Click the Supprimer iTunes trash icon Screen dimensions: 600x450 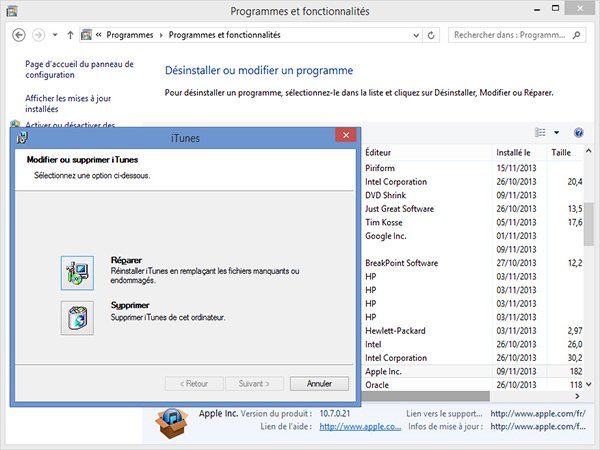click(x=77, y=318)
